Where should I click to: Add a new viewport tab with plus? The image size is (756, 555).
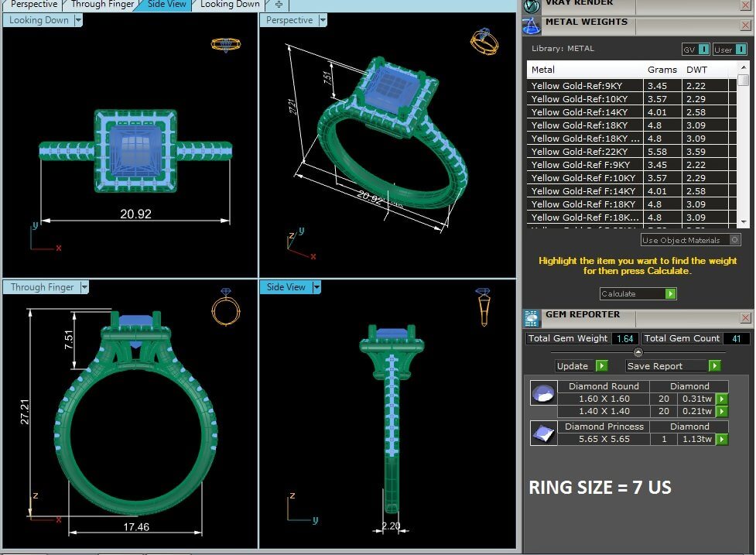pyautogui.click(x=279, y=5)
